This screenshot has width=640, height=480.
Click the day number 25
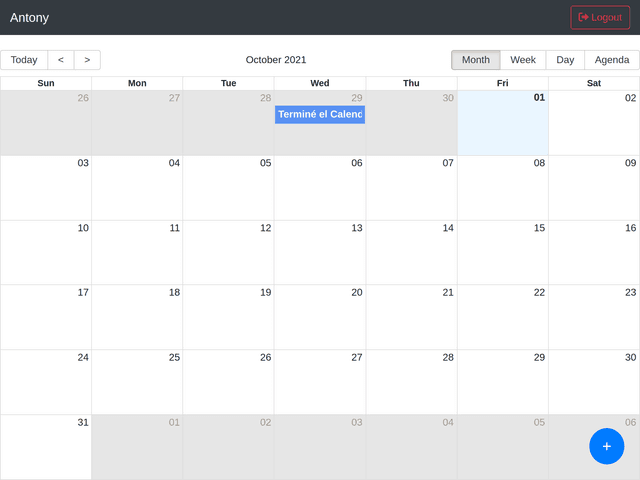(174, 357)
